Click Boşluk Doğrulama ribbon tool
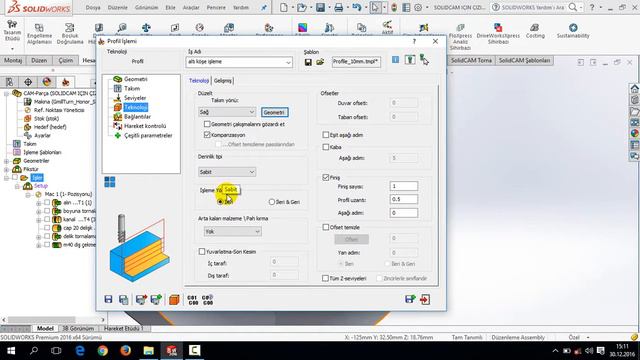640x360 pixels. pyautogui.click(x=70, y=33)
